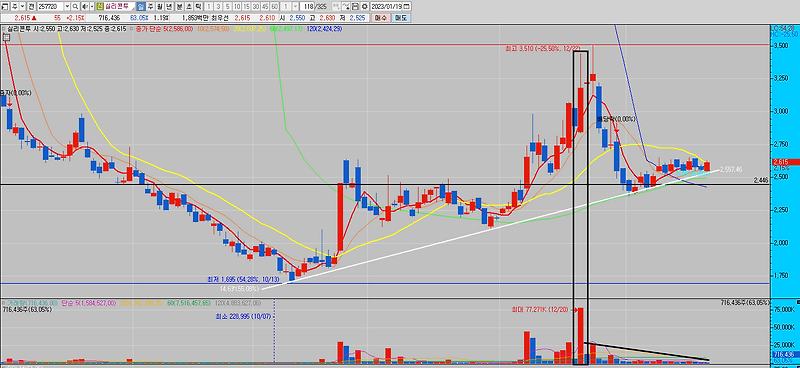Click the blue 매도 sell button
This screenshot has height=368, width=800.
(401, 18)
